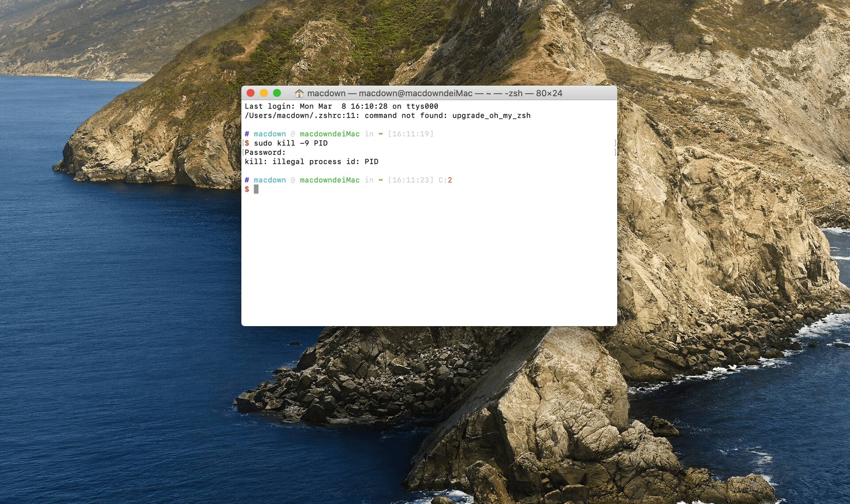This screenshot has height=504, width=850.
Task: Click the gray cursor block at prompt
Action: click(256, 189)
